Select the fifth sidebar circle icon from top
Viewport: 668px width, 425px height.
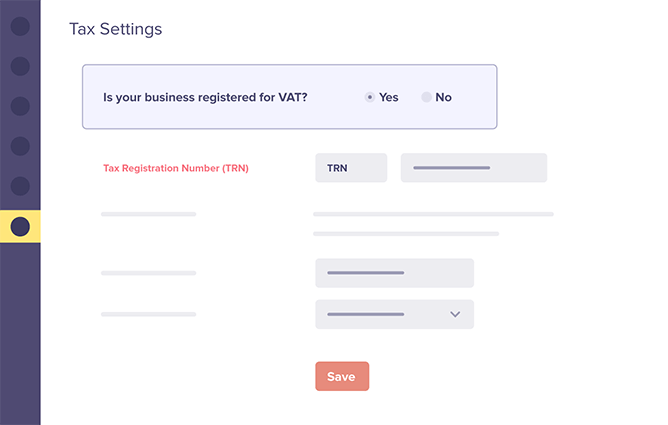click(20, 186)
